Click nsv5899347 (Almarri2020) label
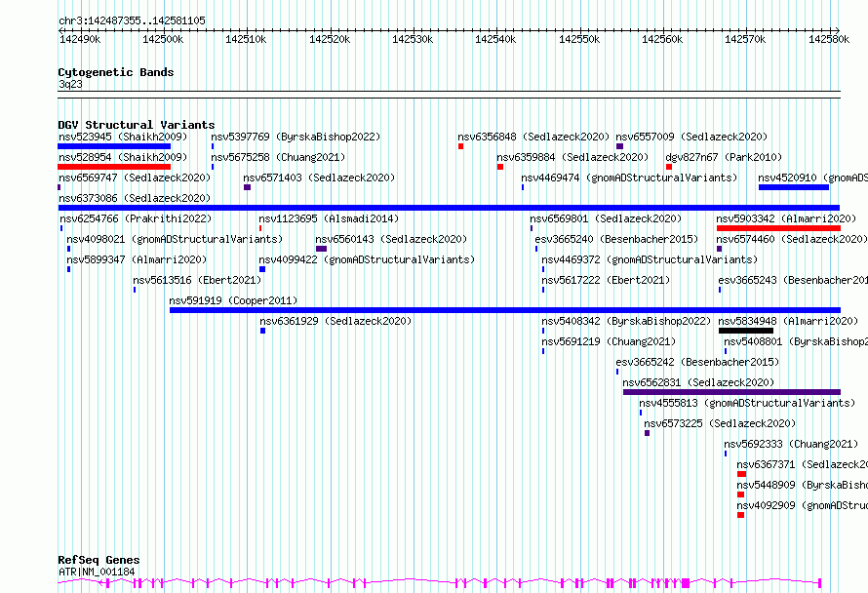 coord(137,259)
